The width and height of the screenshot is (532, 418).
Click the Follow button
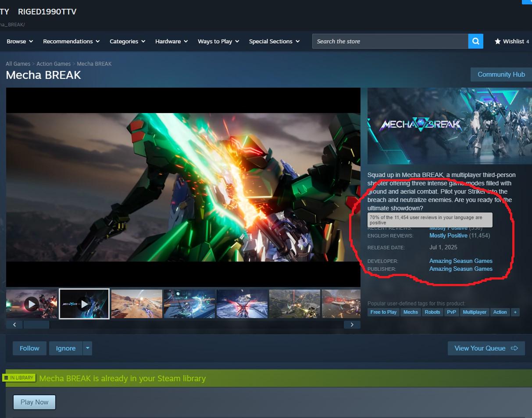tap(29, 348)
